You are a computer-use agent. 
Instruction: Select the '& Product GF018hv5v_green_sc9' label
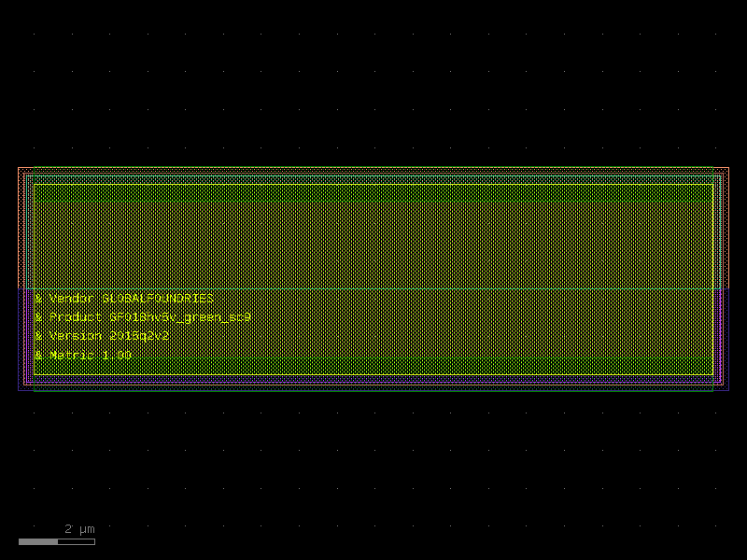143,317
